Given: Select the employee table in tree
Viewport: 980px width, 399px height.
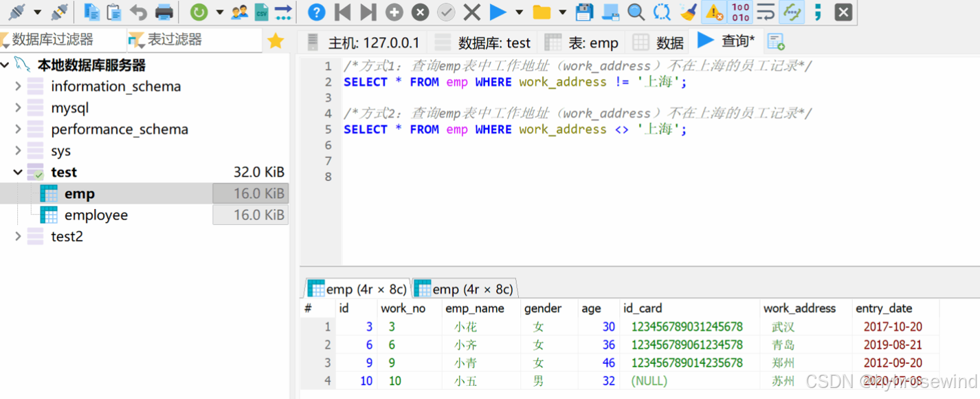Looking at the screenshot, I should (96, 215).
